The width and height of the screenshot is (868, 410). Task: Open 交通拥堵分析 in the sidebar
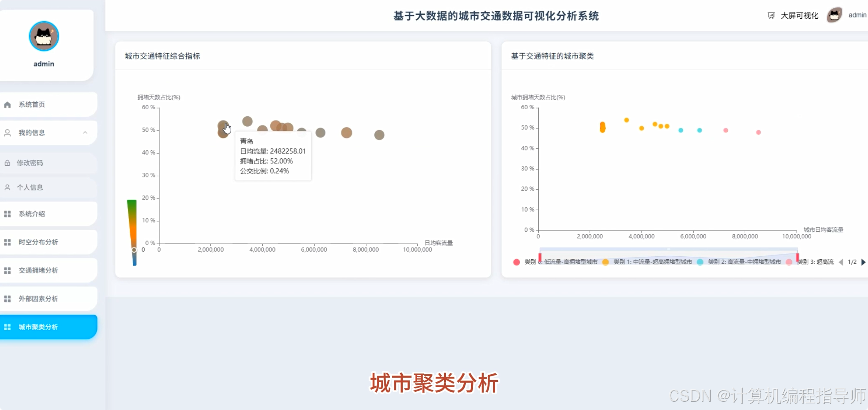pyautogui.click(x=38, y=270)
